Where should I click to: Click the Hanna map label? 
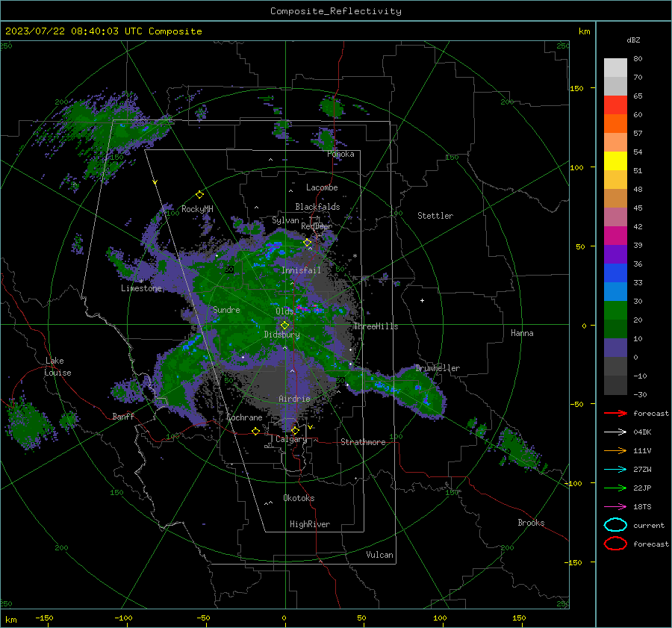click(x=522, y=333)
